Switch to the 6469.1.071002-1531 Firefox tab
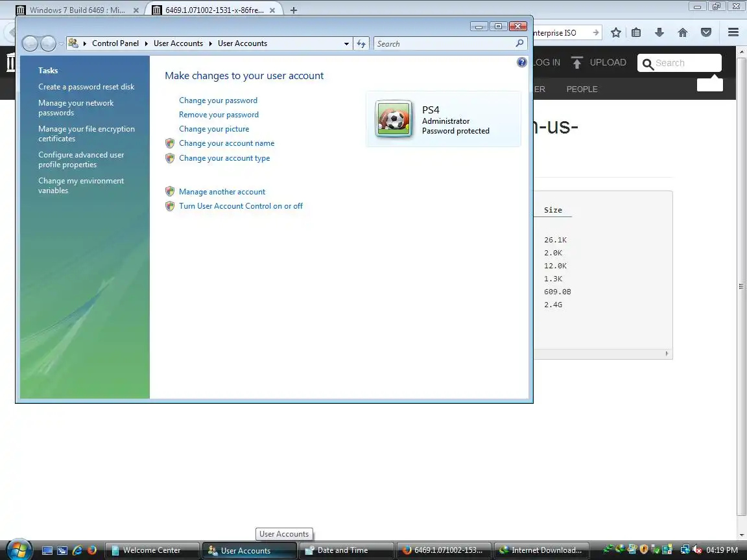This screenshot has width=747, height=560. tap(209, 10)
